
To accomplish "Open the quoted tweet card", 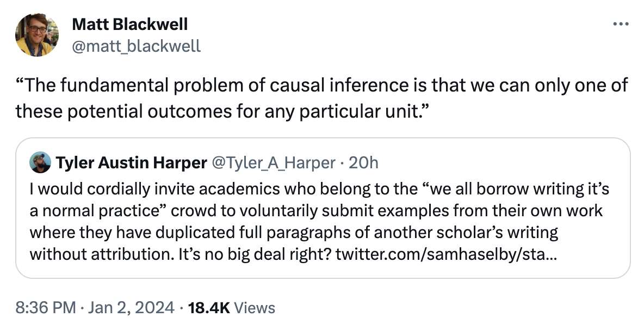I will pyautogui.click(x=323, y=208).
